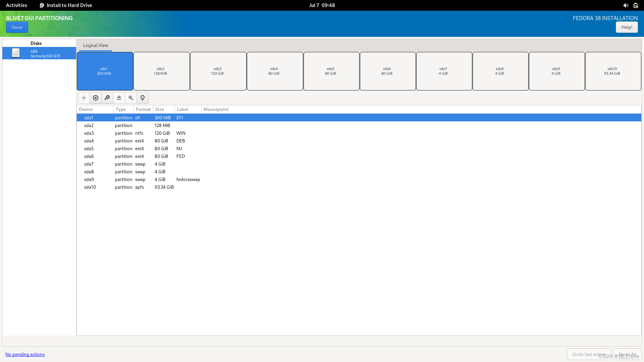The image size is (644, 362).
Task: Select the sda3 120 GiB partition block
Action: 218,71
